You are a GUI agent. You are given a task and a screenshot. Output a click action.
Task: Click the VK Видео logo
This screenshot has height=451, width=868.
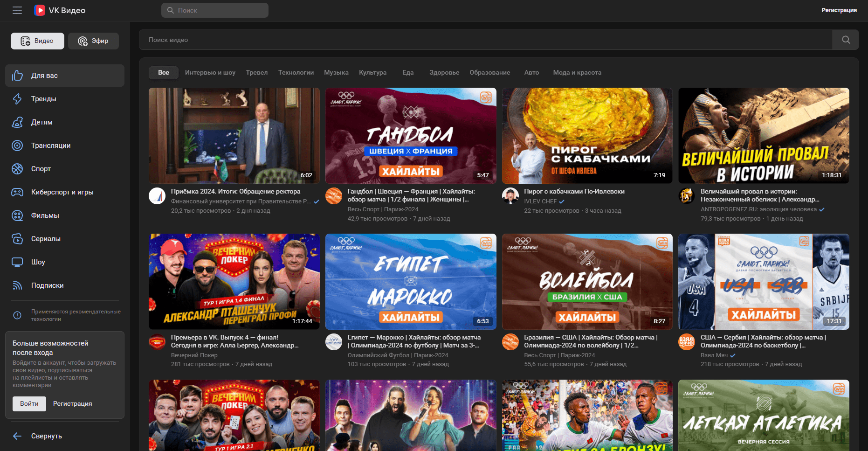[59, 10]
